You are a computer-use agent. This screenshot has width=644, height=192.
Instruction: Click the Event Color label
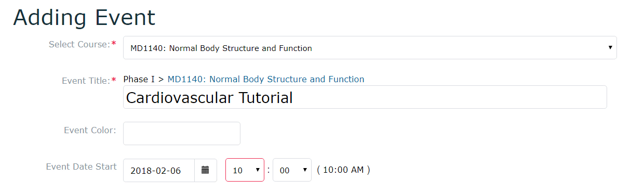(x=90, y=130)
